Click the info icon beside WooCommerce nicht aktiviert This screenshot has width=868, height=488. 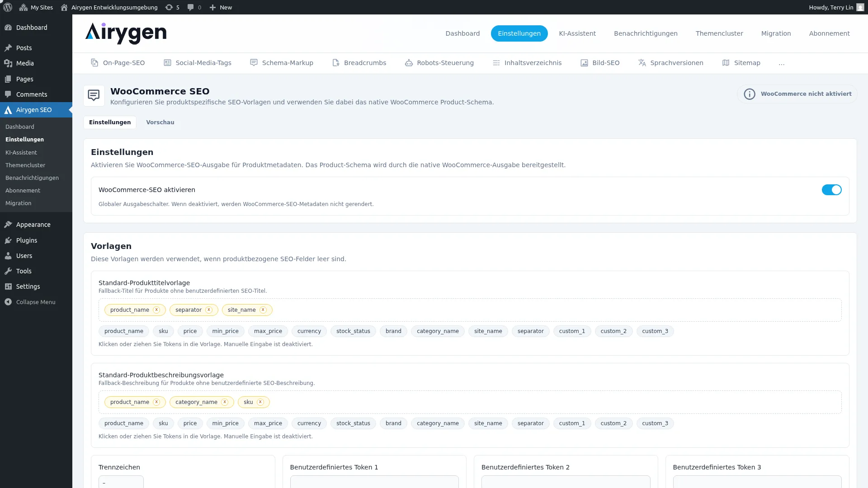pyautogui.click(x=750, y=94)
